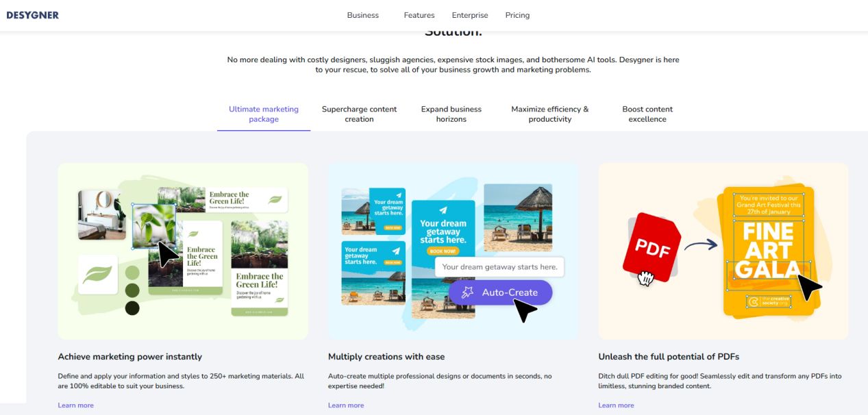
Task: Click the purple Auto-Create button
Action: tap(500, 292)
